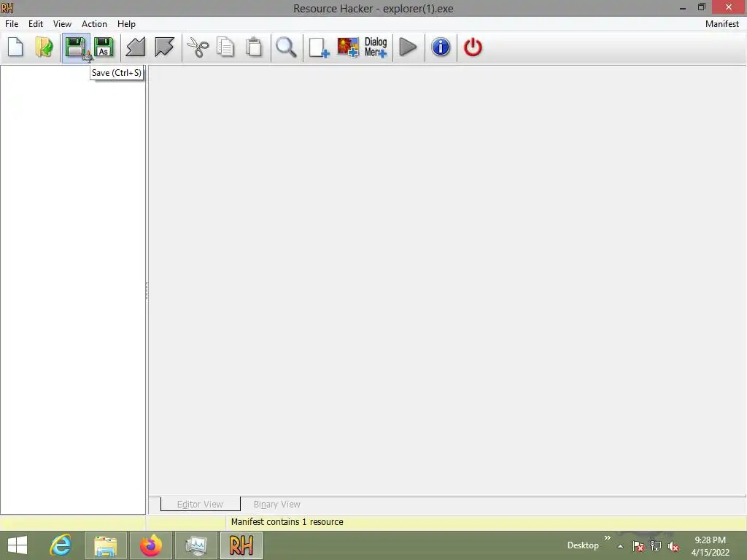Open the blue info About icon
This screenshot has height=560, width=747.
[x=441, y=47]
